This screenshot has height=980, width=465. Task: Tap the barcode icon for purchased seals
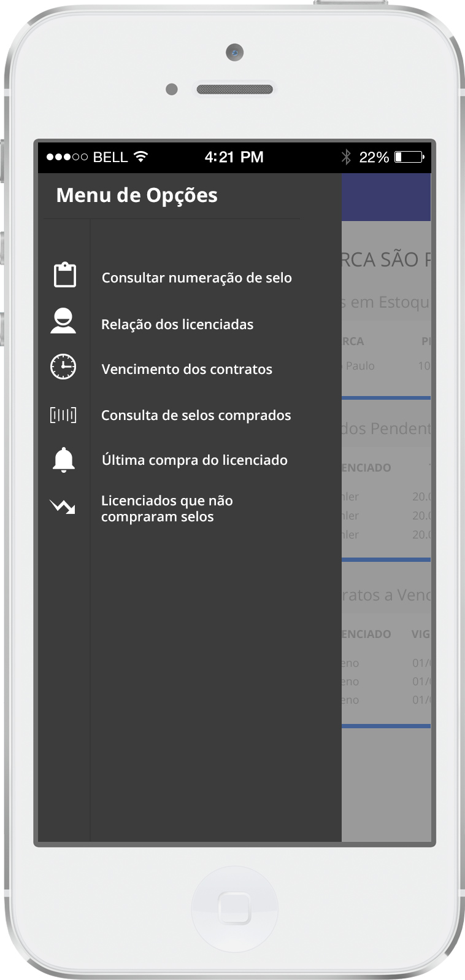tap(63, 415)
